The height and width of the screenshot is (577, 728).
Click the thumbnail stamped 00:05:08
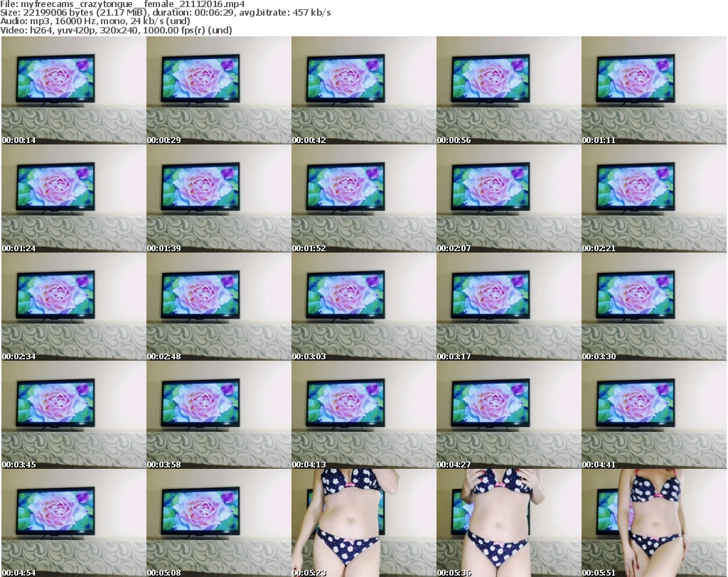(219, 523)
